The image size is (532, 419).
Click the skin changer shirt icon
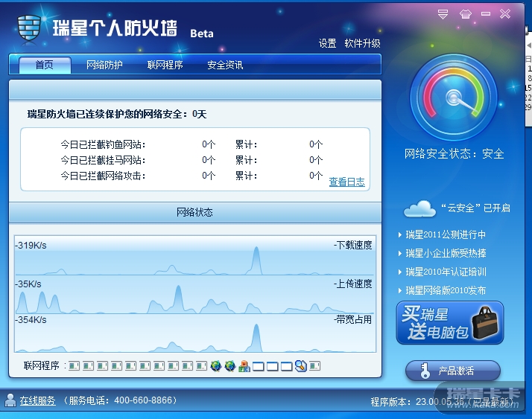click(x=466, y=14)
